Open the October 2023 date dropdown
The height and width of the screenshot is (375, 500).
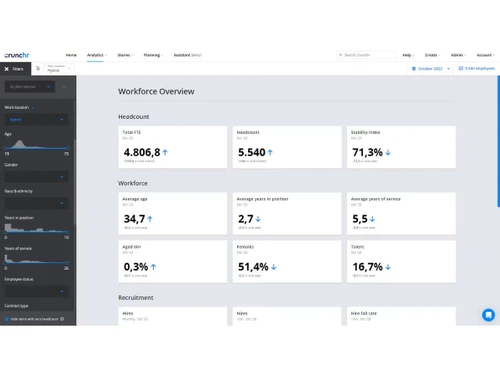point(431,69)
